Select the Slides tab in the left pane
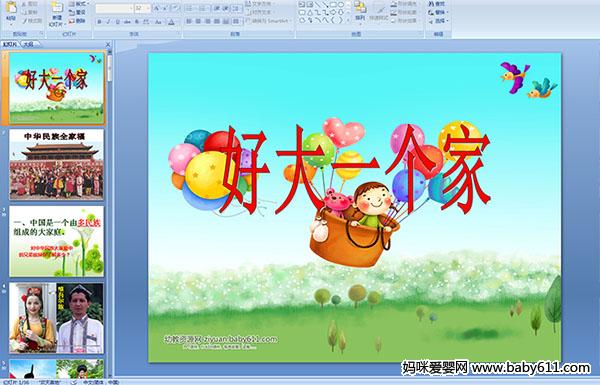This screenshot has width=600, height=385. click(10, 44)
